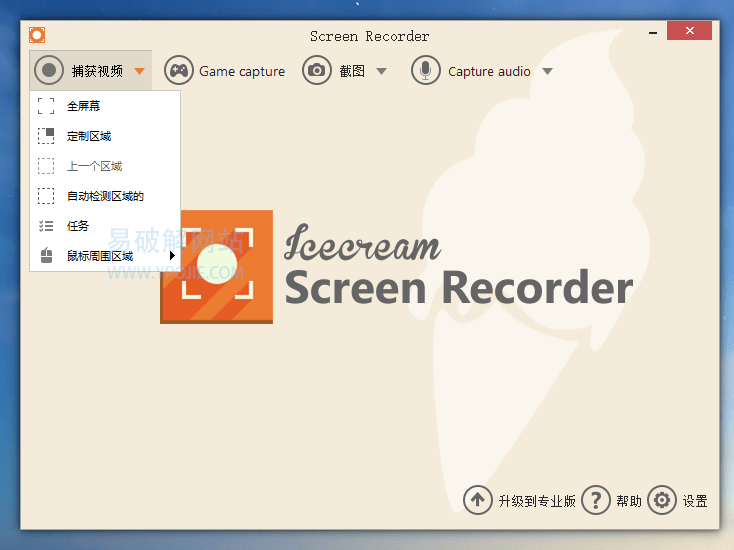The width and height of the screenshot is (734, 550).
Task: Click the 捕获视频 label text
Action: coord(97,71)
